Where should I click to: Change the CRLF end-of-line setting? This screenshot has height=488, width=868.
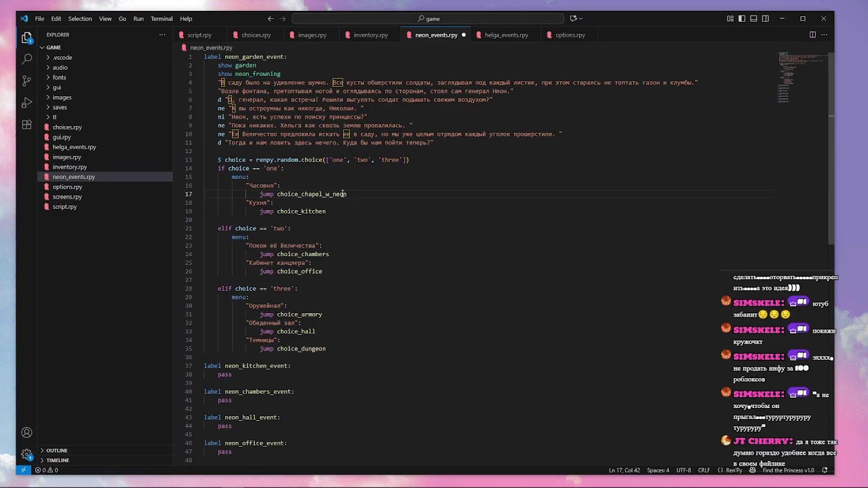(704, 470)
